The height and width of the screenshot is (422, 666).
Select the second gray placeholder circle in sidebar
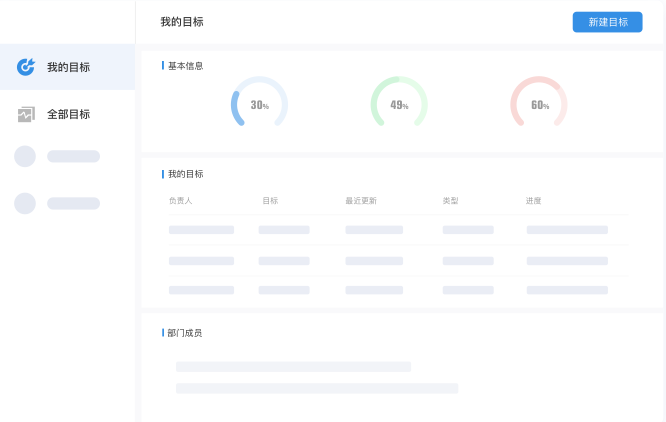point(25,203)
